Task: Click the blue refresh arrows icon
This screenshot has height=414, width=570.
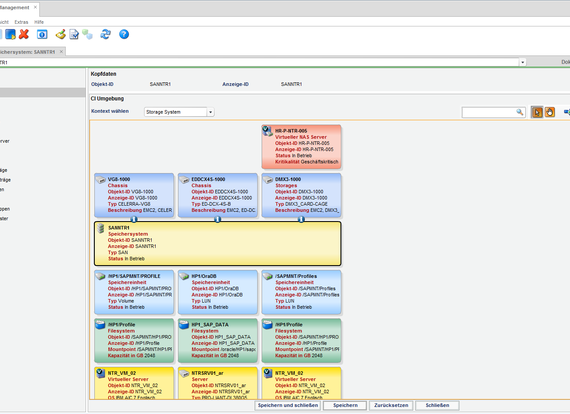Action: 106,34
